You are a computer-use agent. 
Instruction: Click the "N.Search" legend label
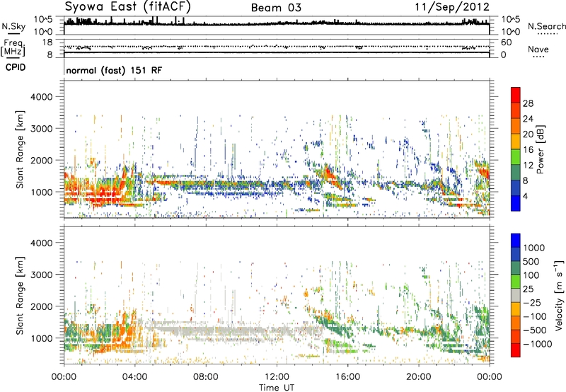click(546, 26)
